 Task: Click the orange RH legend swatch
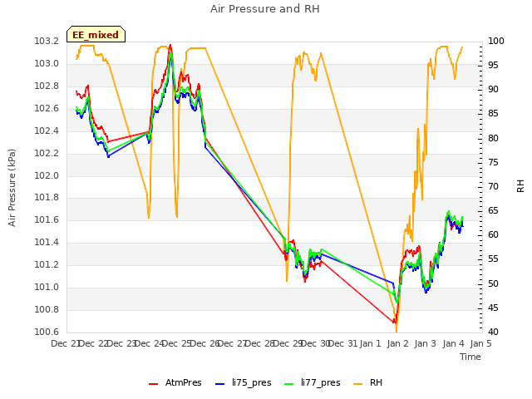(x=358, y=384)
